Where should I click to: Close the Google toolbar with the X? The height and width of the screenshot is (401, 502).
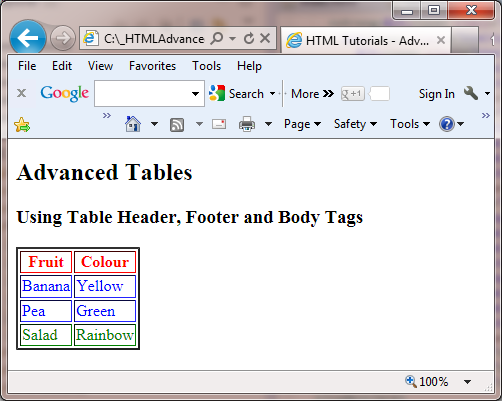point(21,93)
